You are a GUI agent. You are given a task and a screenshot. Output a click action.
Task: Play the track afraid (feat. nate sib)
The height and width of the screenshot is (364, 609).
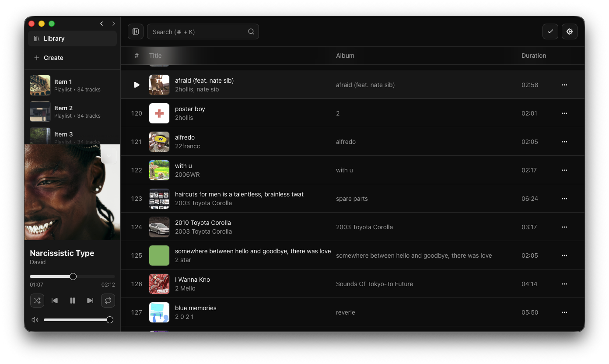pos(136,85)
